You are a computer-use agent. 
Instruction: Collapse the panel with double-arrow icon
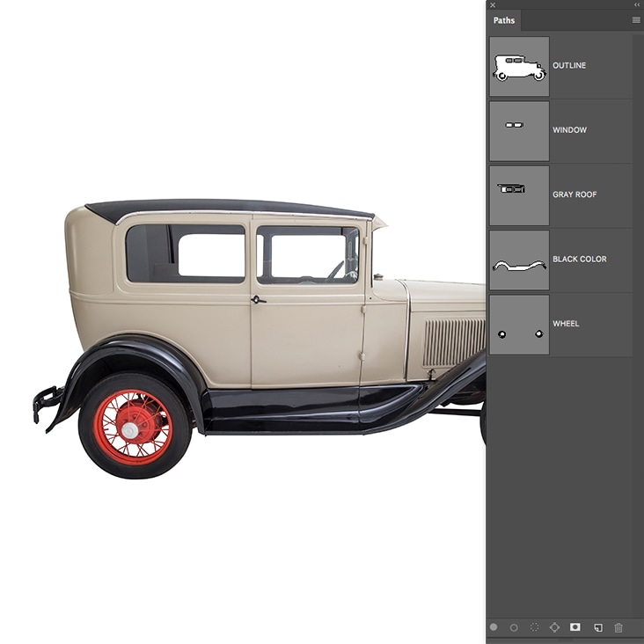637,4
